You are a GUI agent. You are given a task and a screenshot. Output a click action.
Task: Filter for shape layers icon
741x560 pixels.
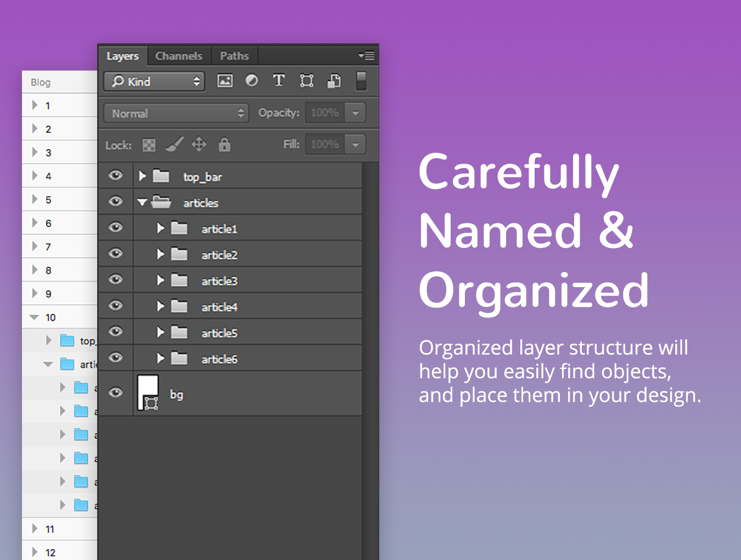tap(306, 81)
